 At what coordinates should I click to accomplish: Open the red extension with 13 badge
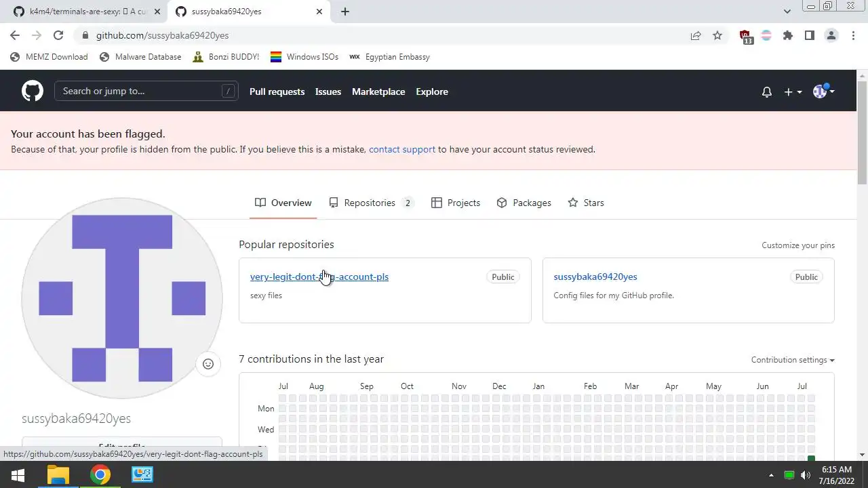coord(745,37)
